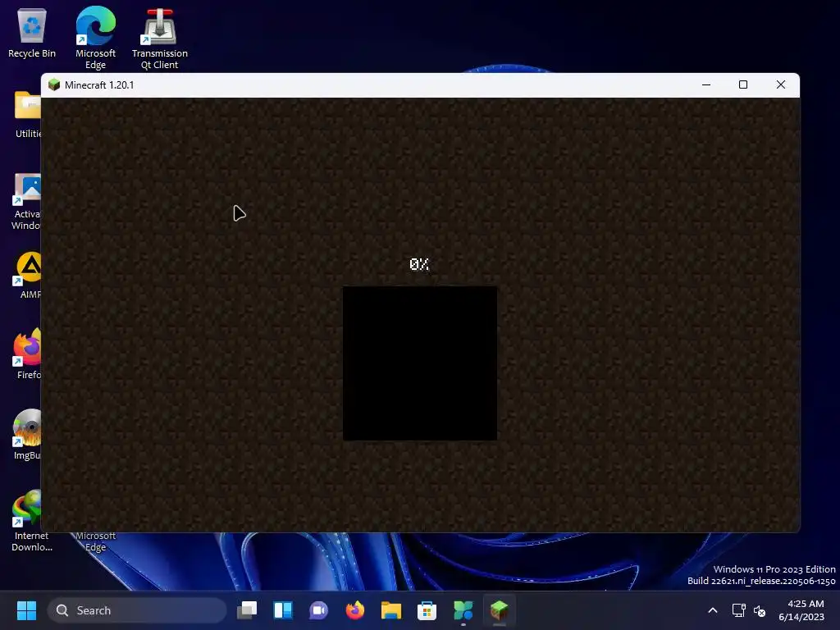840x630 pixels.
Task: Open the Utilities folder on desktop
Action: click(x=27, y=115)
